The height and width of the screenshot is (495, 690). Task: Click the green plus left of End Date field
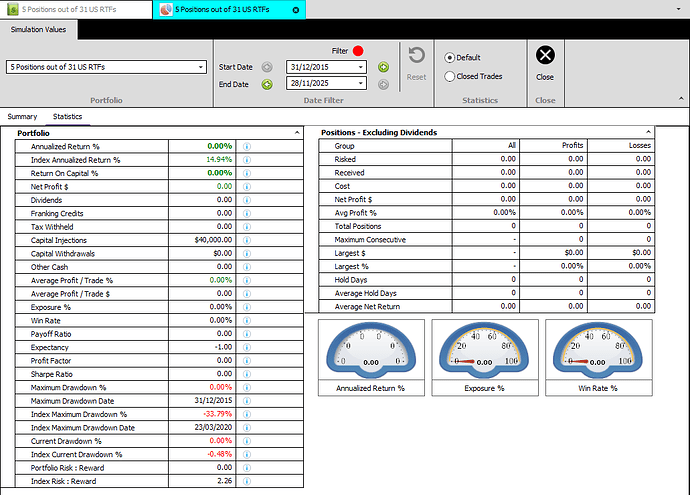coord(267,84)
